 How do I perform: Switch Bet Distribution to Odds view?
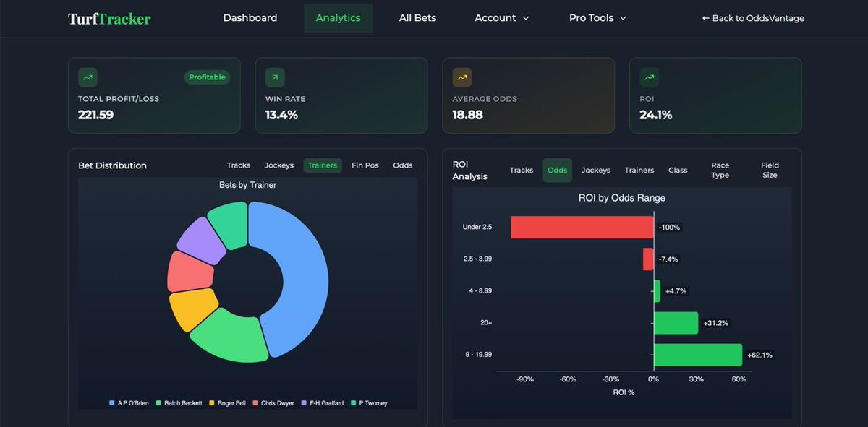click(402, 165)
